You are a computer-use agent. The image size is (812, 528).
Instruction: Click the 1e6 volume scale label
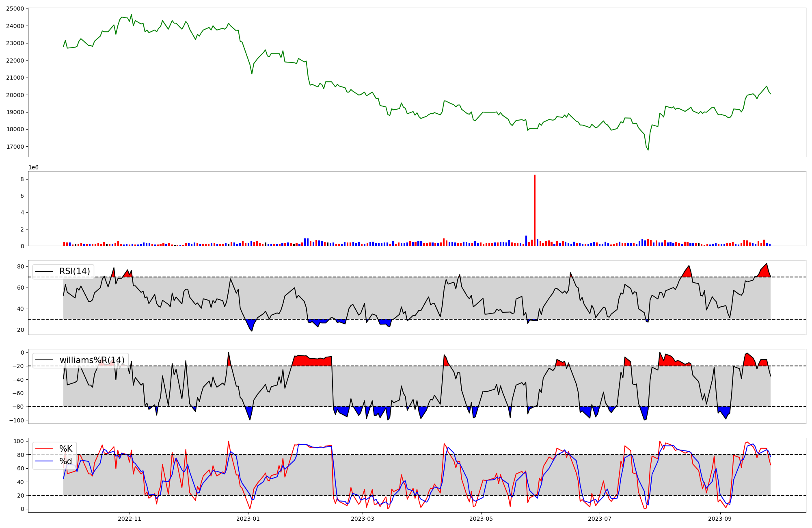pyautogui.click(x=33, y=168)
